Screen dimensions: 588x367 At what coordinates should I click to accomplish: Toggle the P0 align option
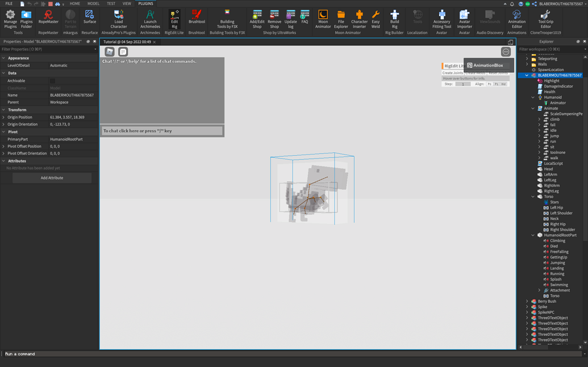click(490, 84)
